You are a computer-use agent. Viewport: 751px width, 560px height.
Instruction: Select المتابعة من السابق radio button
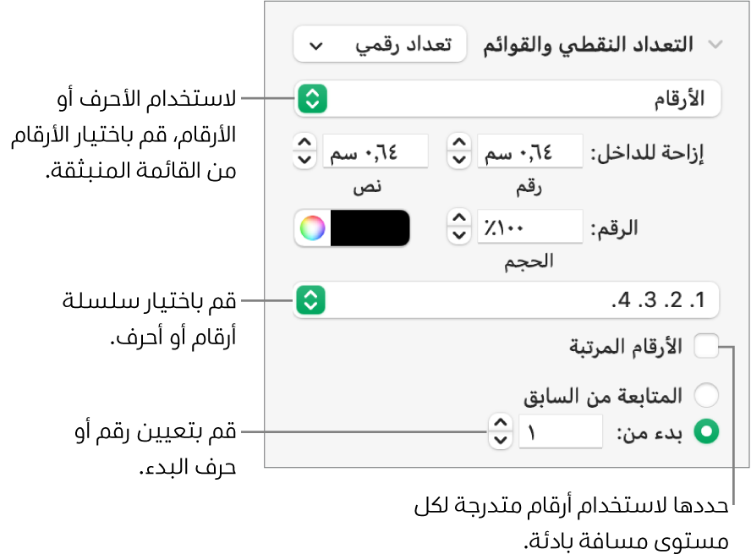click(x=705, y=396)
